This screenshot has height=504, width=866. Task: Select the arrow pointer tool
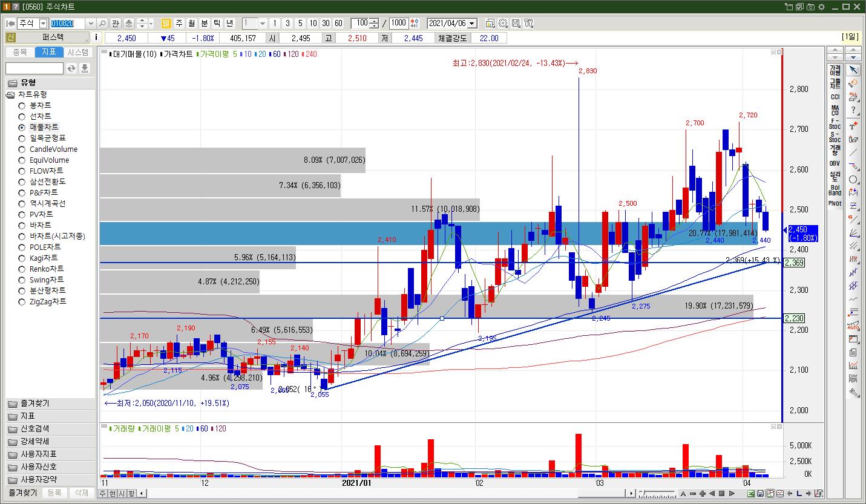tap(853, 70)
